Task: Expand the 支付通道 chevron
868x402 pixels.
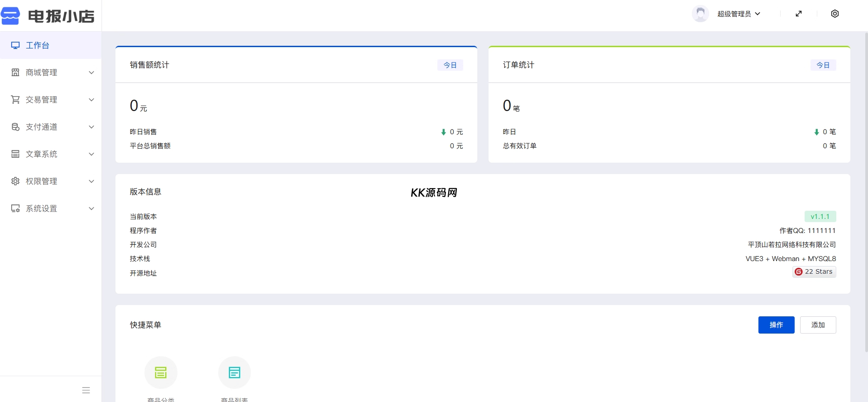Action: [91, 127]
